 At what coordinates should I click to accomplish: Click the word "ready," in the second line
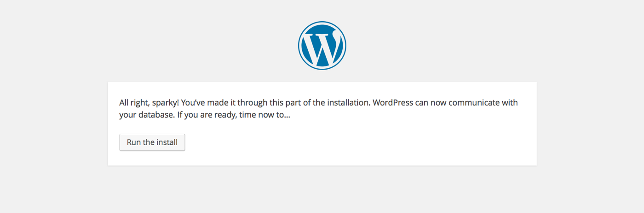pos(225,115)
